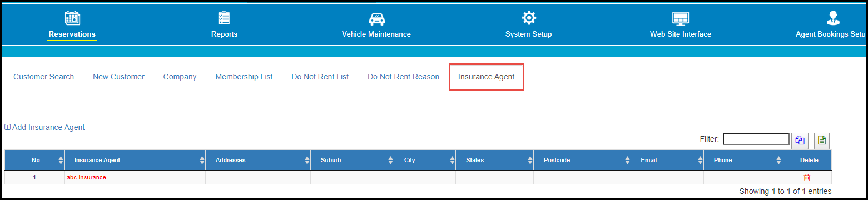The width and height of the screenshot is (868, 200).
Task: Expand the Add Insurance Agent plus icon
Action: [x=8, y=127]
